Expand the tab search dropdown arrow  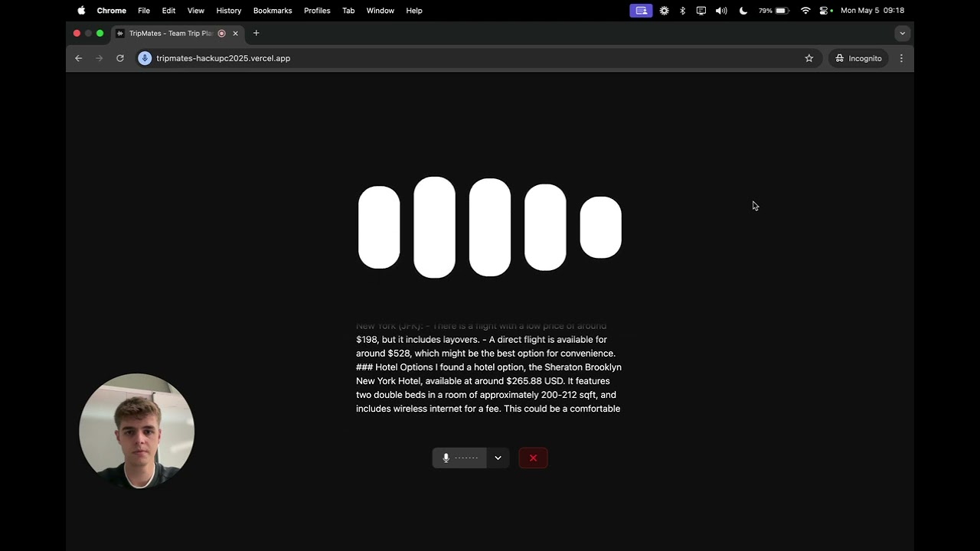pos(902,33)
